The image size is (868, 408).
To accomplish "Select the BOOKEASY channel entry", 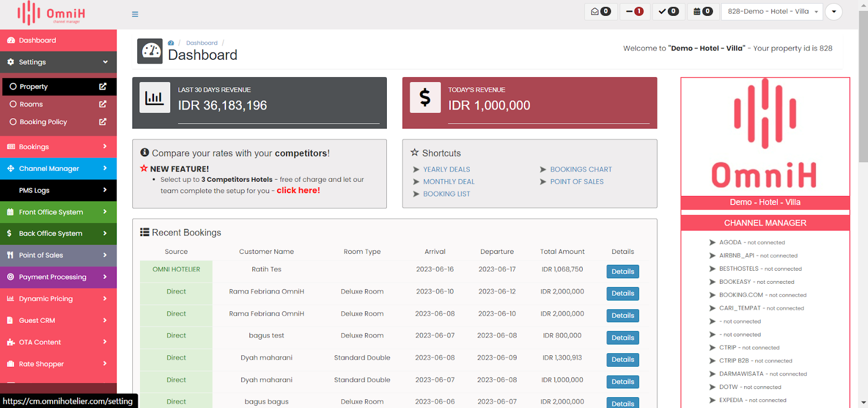I will coord(757,282).
